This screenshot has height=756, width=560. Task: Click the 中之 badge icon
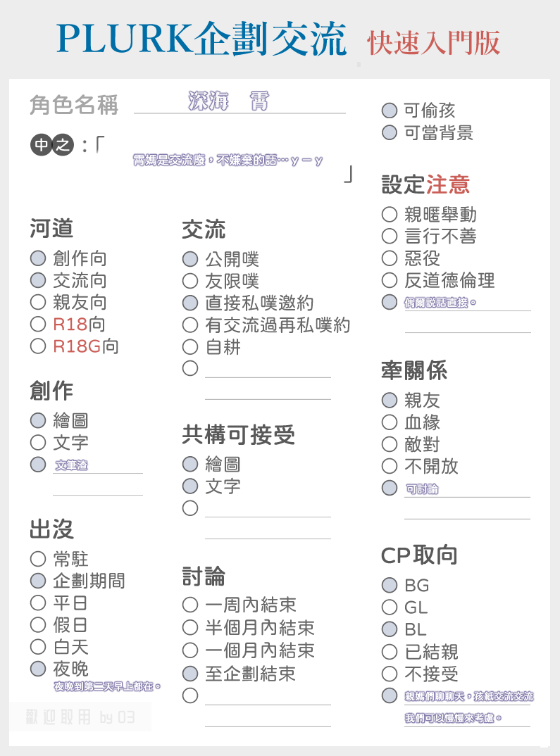(52, 144)
